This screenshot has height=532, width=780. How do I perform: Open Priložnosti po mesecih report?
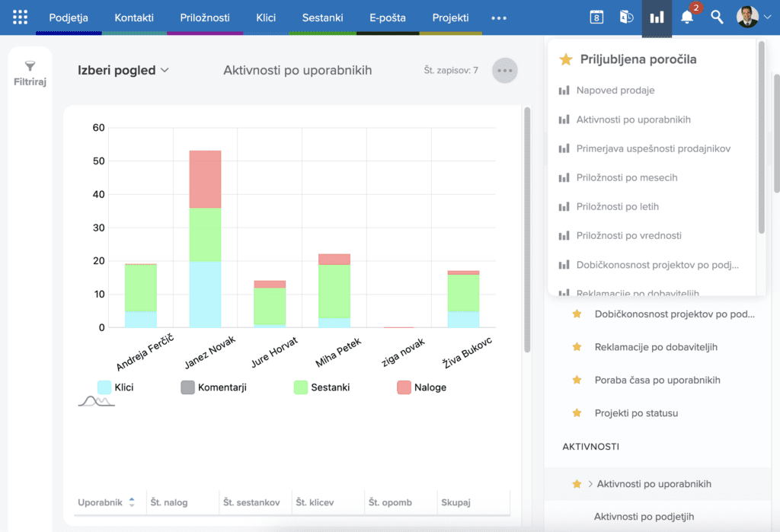[626, 177]
